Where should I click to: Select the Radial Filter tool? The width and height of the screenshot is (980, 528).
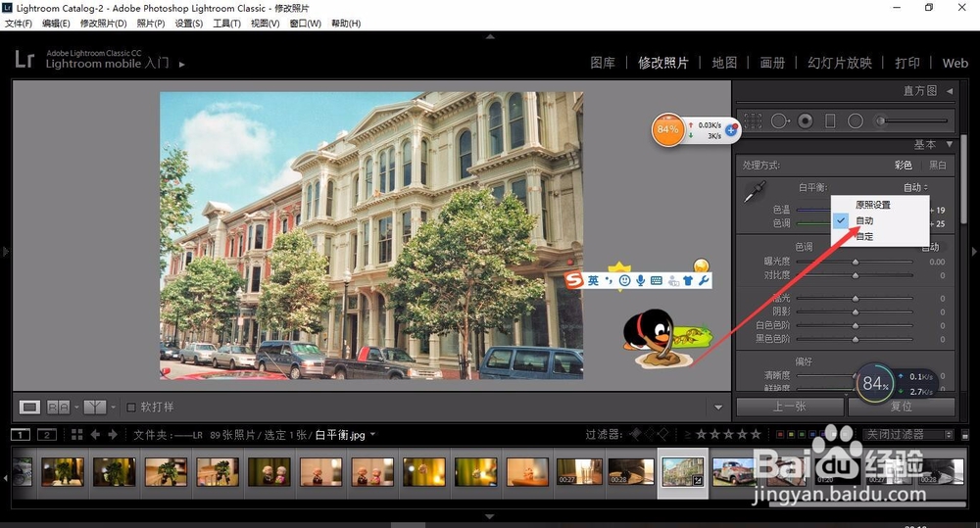pos(855,120)
